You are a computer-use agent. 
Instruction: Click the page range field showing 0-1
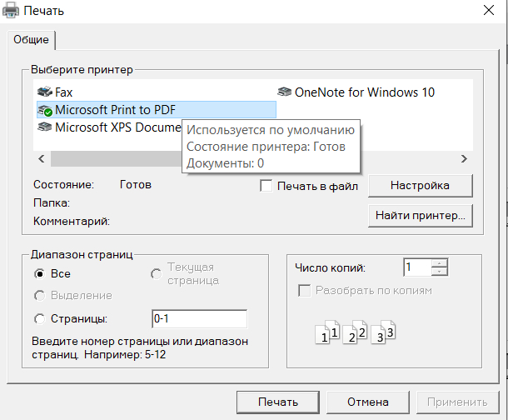(198, 318)
